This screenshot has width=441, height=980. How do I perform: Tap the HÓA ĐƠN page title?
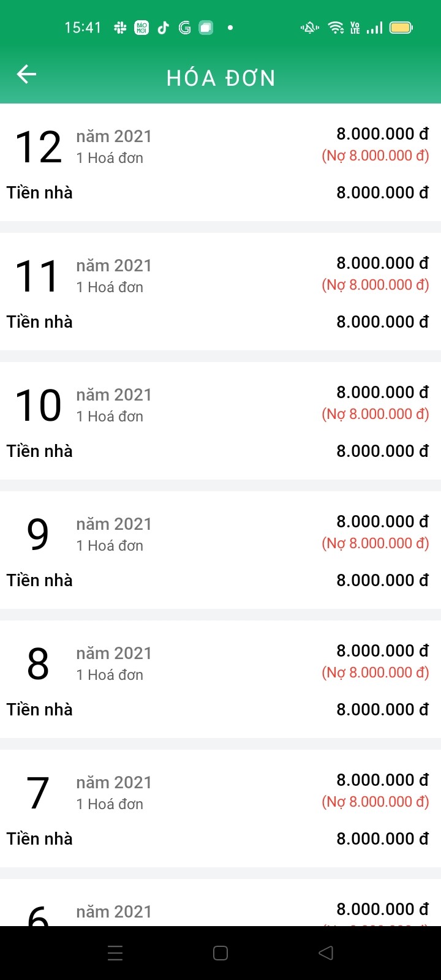(x=221, y=78)
